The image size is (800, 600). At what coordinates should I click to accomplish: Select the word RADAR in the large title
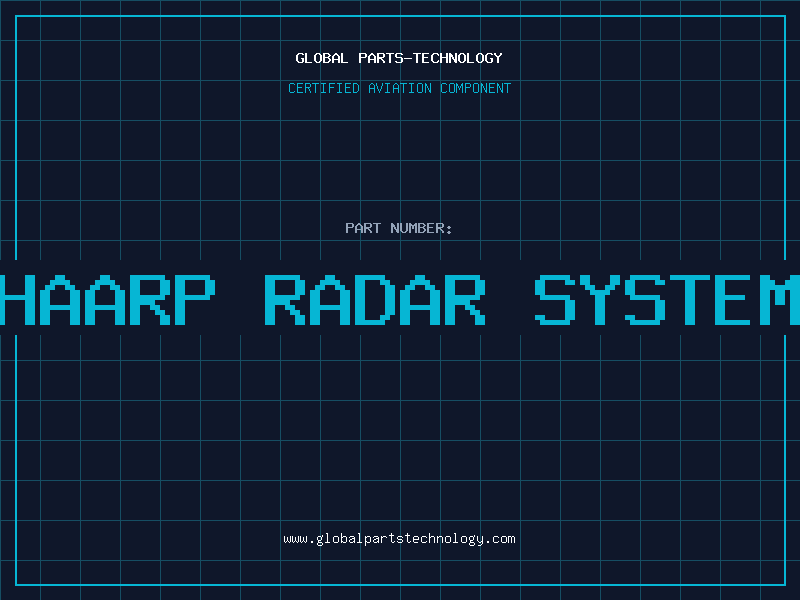point(376,299)
